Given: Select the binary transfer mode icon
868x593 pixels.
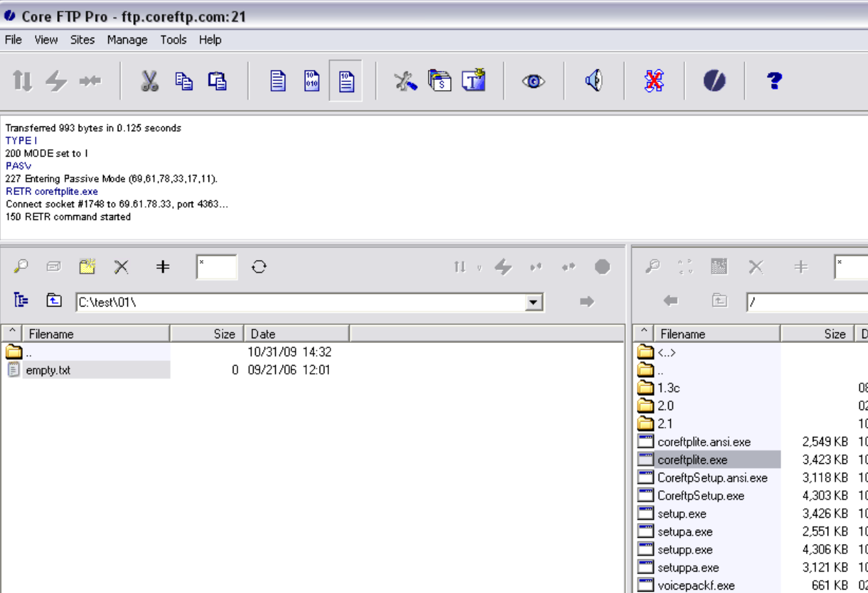Looking at the screenshot, I should (311, 80).
